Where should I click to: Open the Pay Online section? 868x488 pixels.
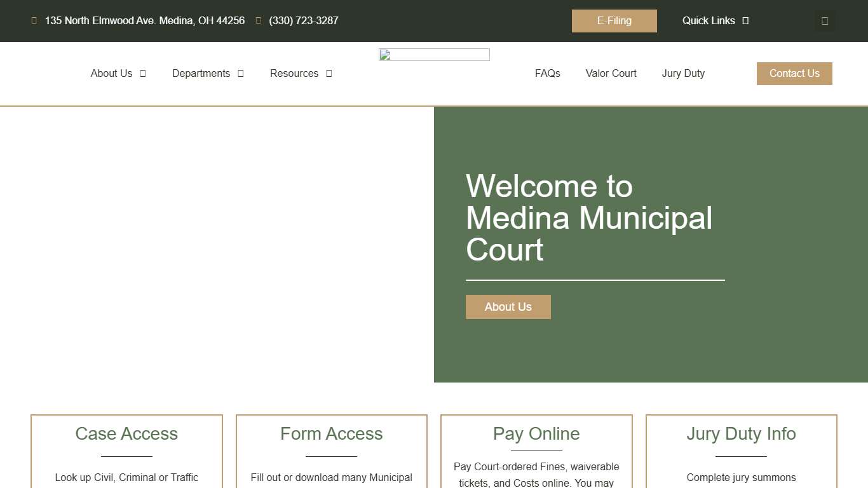536,434
